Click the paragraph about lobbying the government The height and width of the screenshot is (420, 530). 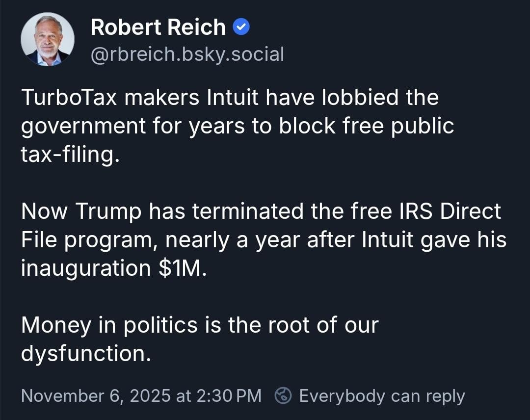pos(238,126)
